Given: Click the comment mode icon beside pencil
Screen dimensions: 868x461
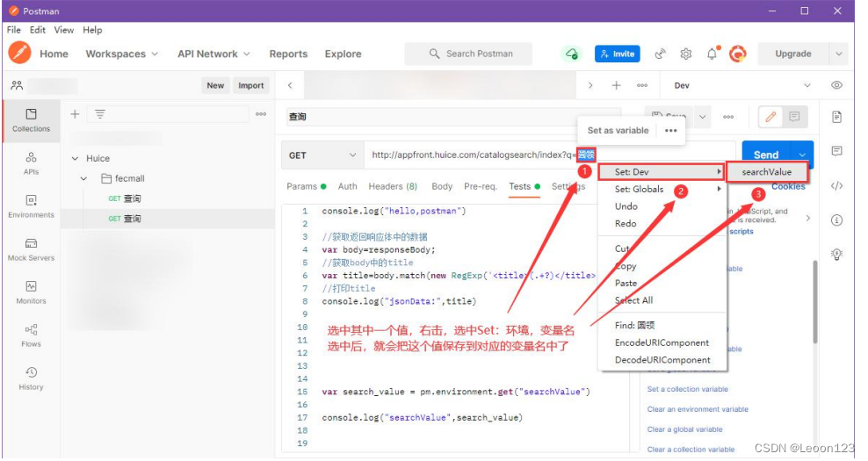Looking at the screenshot, I should (x=794, y=117).
